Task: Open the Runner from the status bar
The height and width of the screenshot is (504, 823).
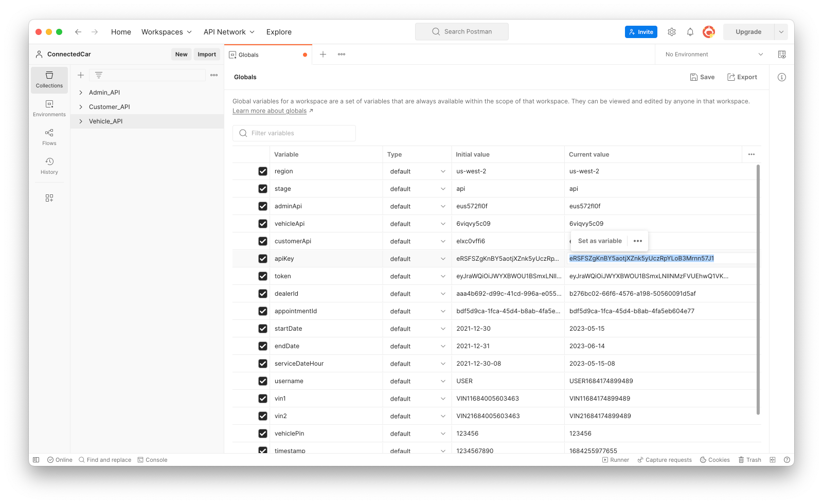Action: (616, 460)
